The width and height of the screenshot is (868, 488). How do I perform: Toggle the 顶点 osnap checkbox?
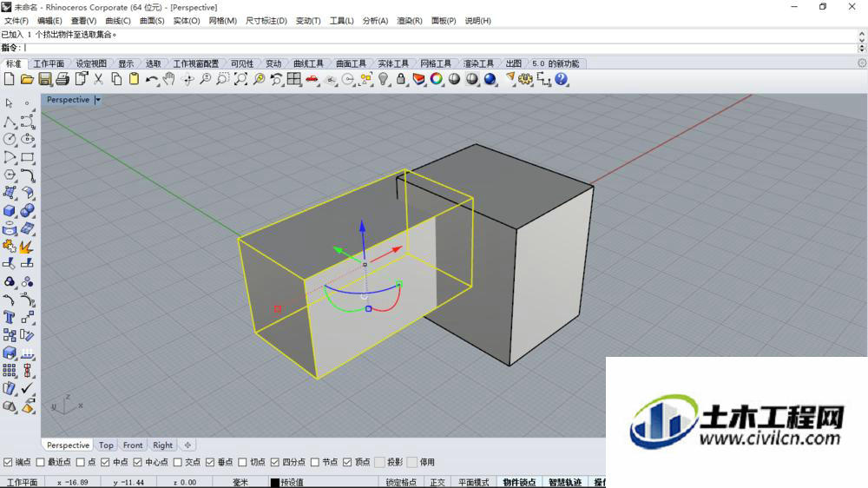pos(347,462)
